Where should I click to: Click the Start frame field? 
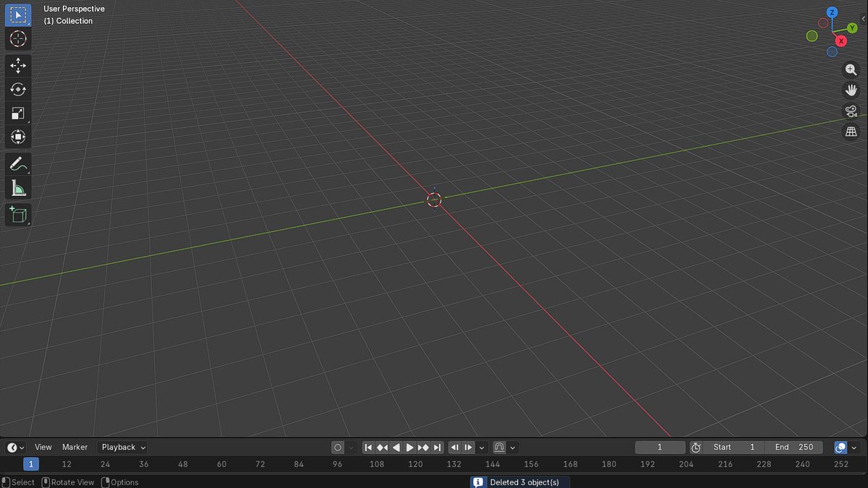[734, 448]
